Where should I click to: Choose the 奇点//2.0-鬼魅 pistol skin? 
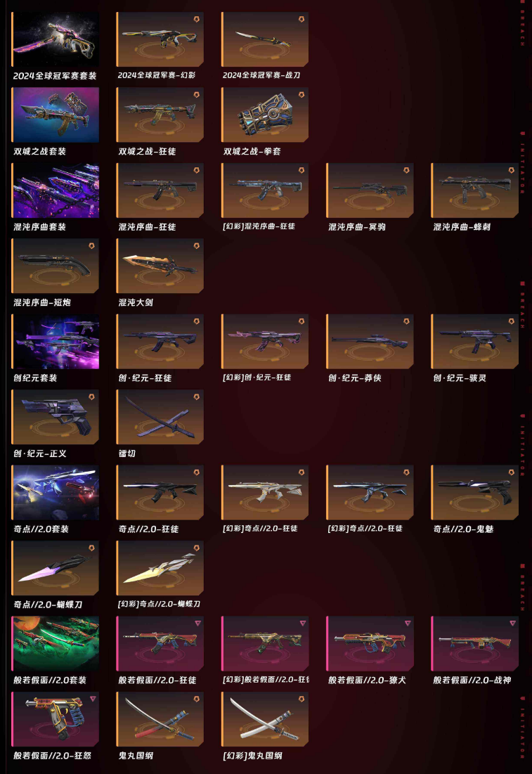tap(475, 493)
